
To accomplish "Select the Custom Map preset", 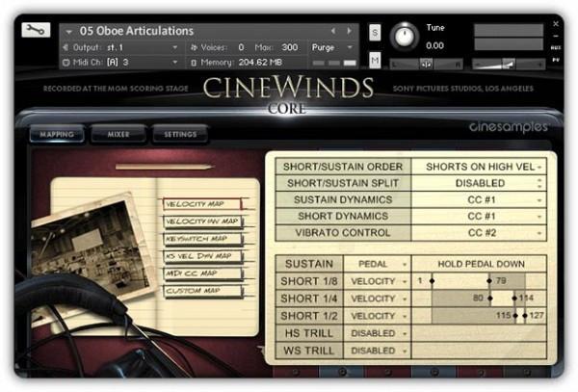I will (202, 291).
